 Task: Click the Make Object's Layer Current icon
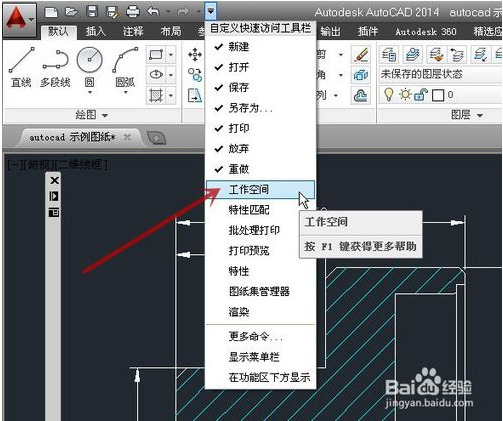click(413, 54)
